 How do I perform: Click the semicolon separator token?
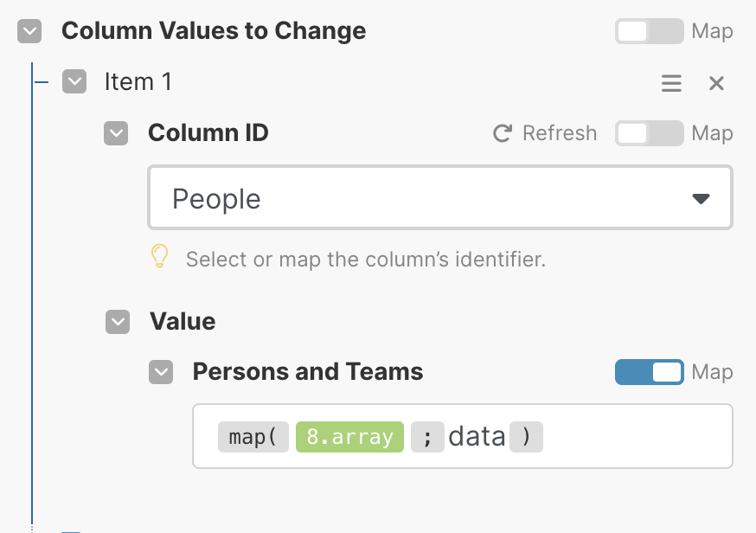click(427, 437)
